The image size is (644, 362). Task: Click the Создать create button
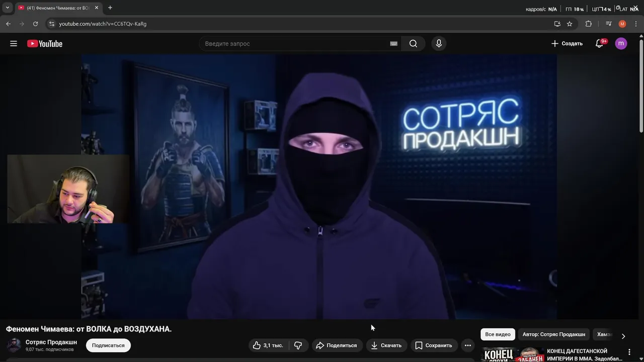coord(567,44)
